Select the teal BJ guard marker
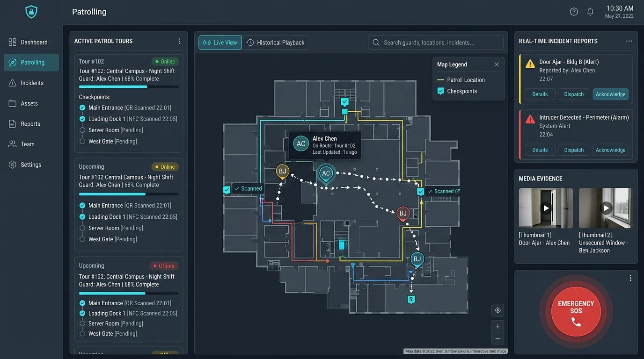Screen dimensions: 644x359 coord(417,259)
